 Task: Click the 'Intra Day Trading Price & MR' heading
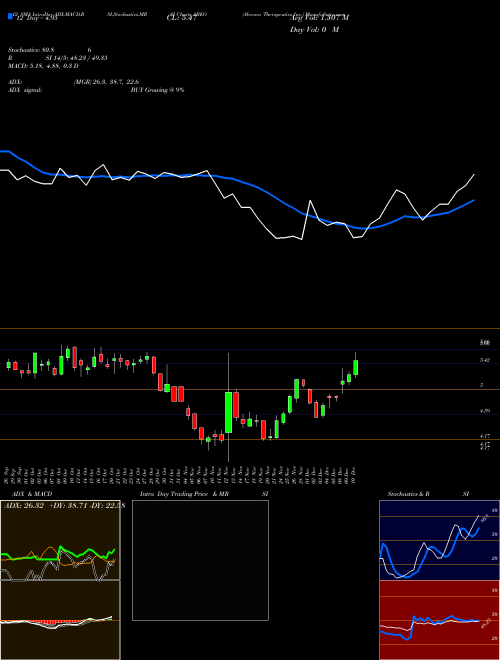(184, 494)
